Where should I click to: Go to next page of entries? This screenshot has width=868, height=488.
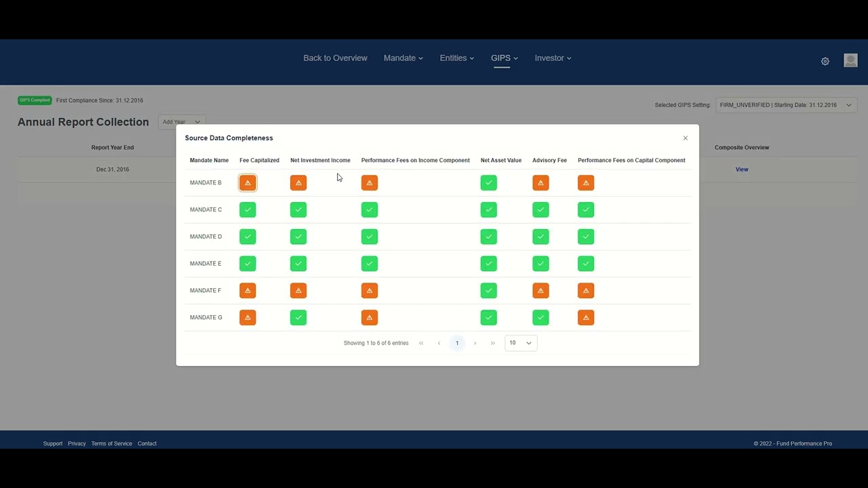pyautogui.click(x=475, y=343)
